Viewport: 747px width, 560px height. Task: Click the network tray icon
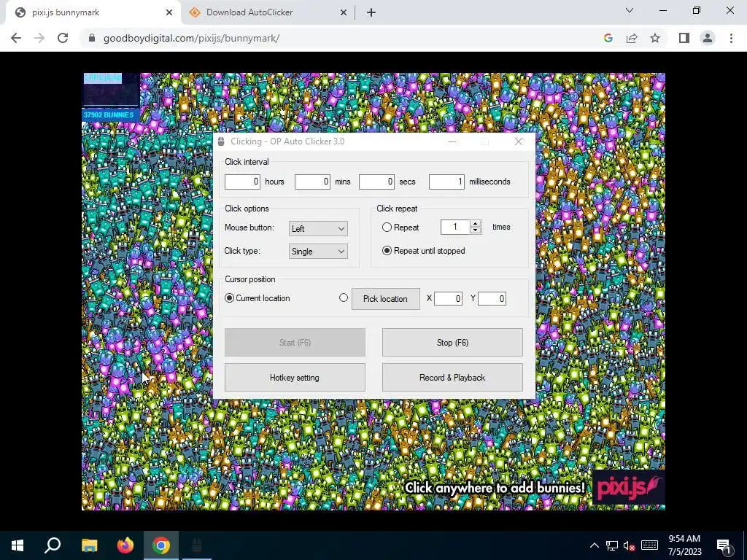point(612,545)
